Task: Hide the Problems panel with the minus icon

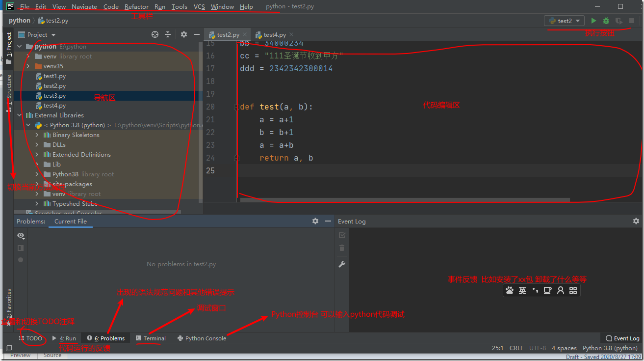Action: click(328, 222)
